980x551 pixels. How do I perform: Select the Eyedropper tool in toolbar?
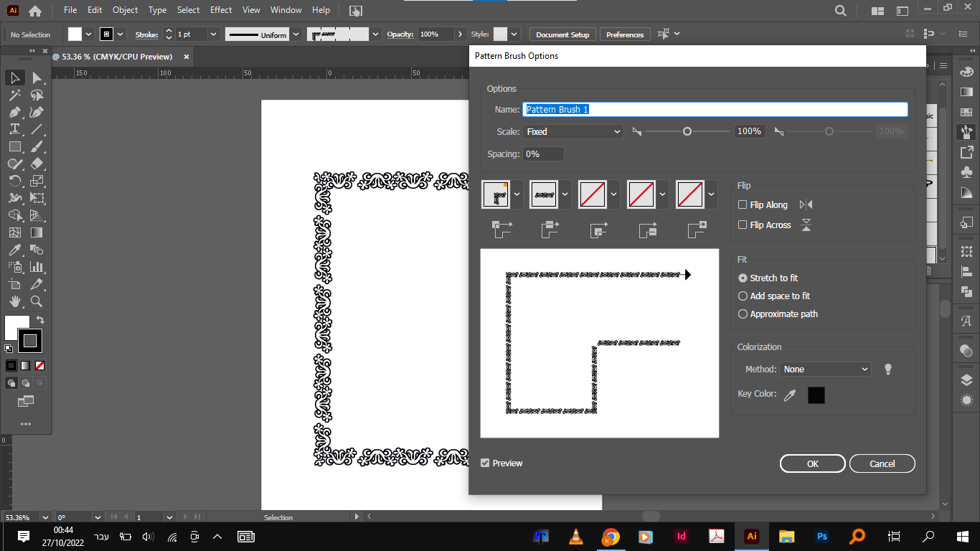(x=14, y=250)
